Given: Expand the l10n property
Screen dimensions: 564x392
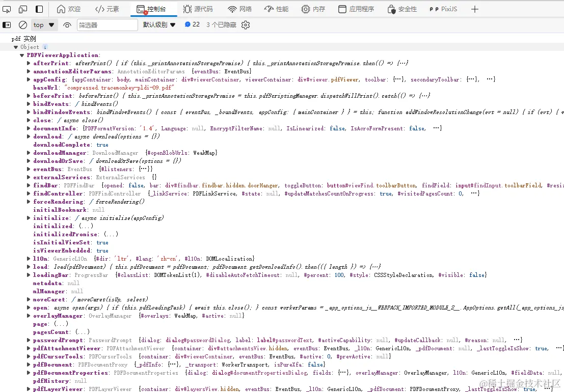Looking at the screenshot, I should [x=29, y=259].
